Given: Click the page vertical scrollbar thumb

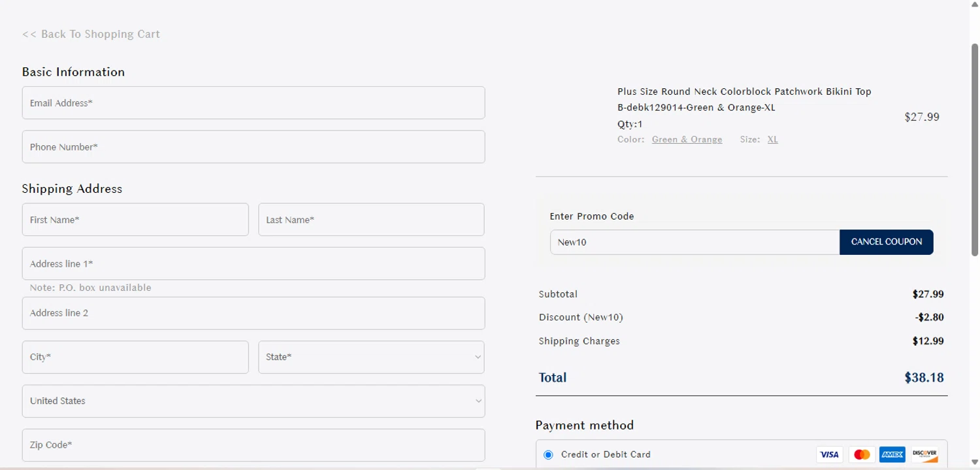Looking at the screenshot, I should 975,149.
